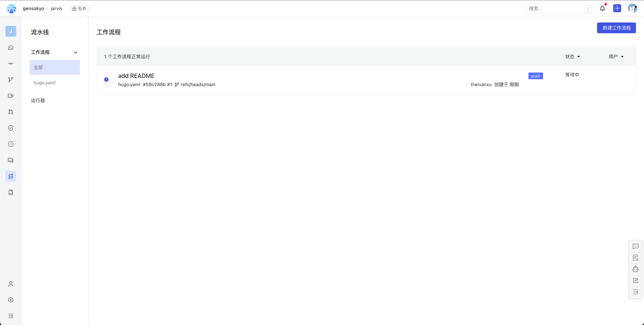Click the site logo in the top-left corner
Image resolution: width=644 pixels, height=325 pixels.
(x=11, y=9)
